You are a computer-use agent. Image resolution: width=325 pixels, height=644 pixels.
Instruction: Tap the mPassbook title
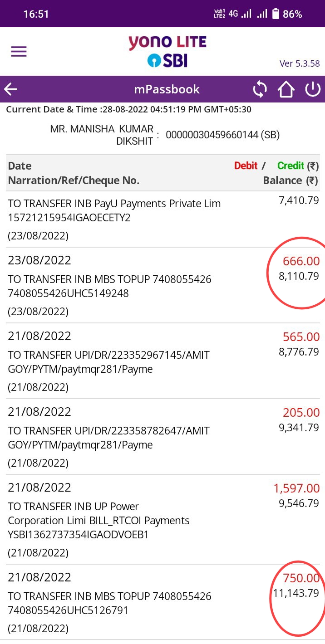click(x=167, y=89)
